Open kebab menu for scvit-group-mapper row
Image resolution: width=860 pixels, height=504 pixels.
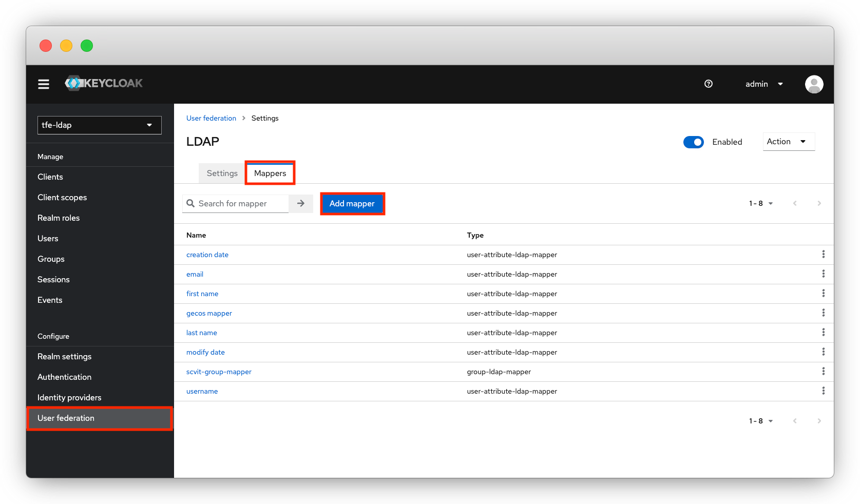click(x=823, y=372)
